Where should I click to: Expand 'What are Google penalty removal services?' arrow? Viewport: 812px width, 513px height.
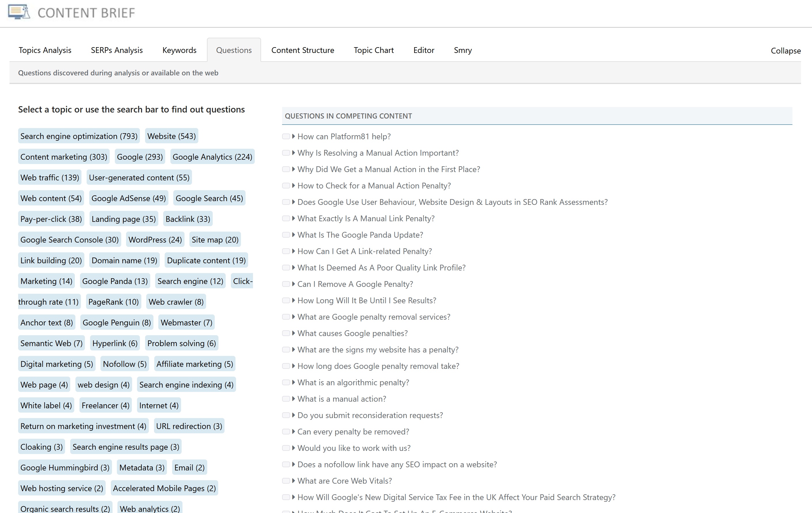(x=294, y=317)
